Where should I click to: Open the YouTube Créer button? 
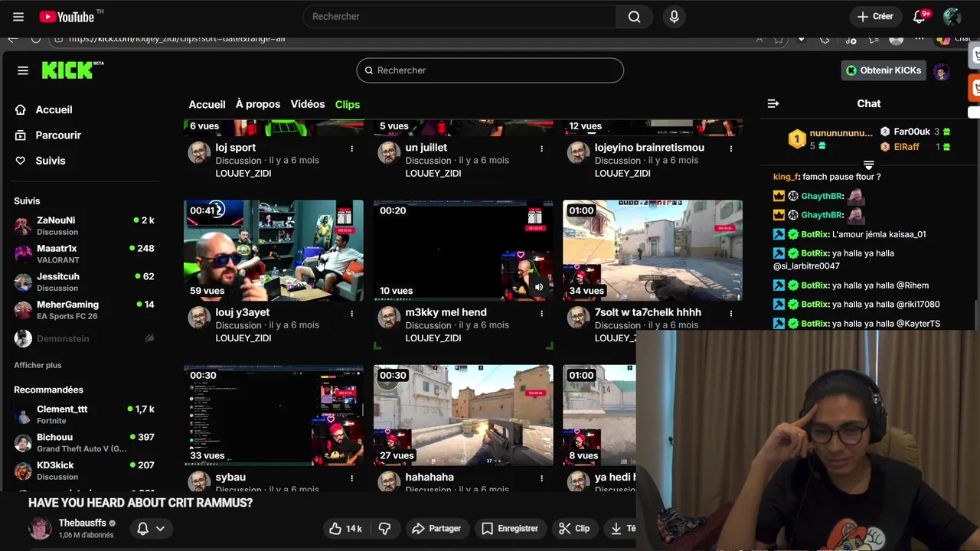[x=875, y=17]
